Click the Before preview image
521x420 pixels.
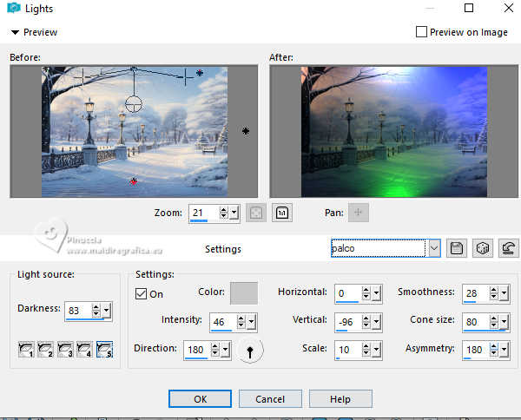(x=134, y=132)
